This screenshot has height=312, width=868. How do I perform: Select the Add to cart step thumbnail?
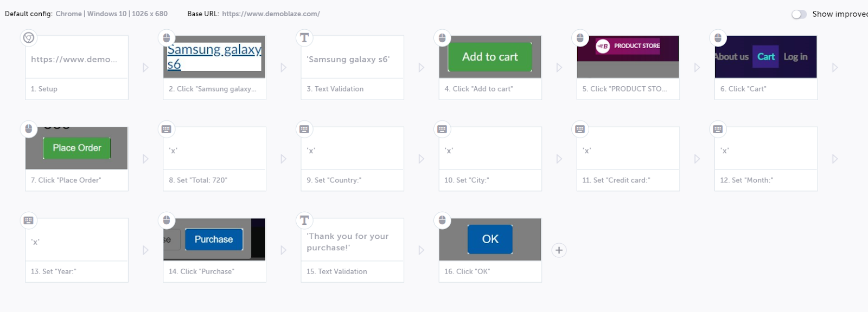pos(490,57)
